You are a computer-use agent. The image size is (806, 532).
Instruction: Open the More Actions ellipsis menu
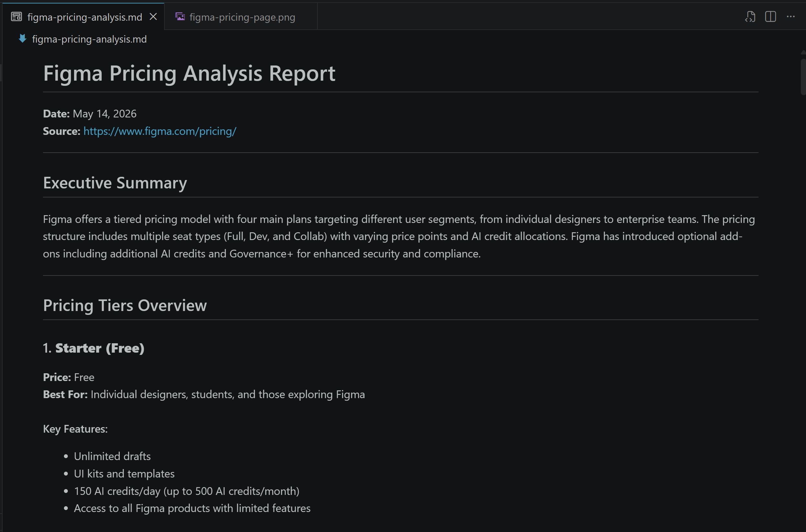click(x=791, y=17)
